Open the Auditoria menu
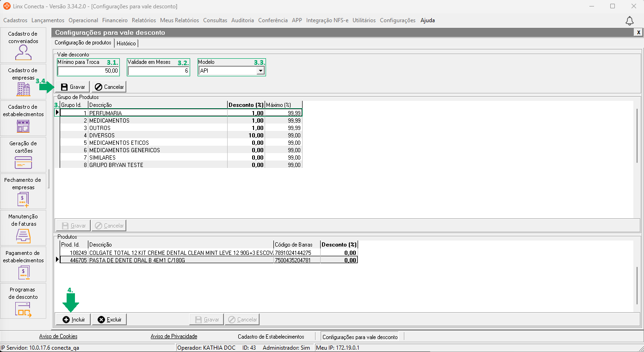The image size is (644, 352). pos(242,20)
